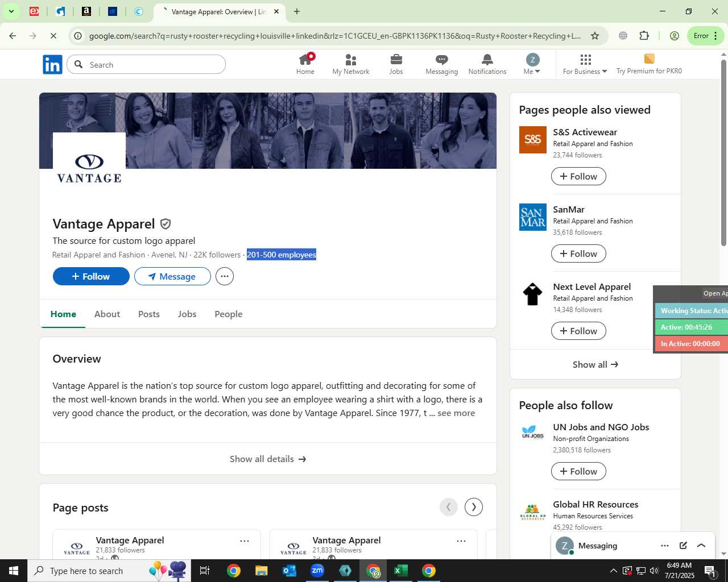Viewport: 728px width, 582px height.
Task: Open options ellipsis on first page post
Action: tap(245, 541)
